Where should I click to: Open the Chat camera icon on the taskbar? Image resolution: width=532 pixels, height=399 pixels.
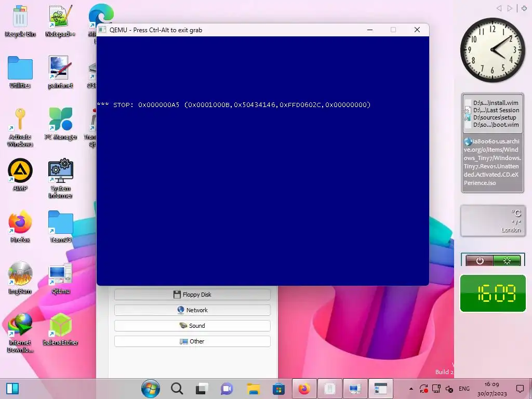[227, 389]
